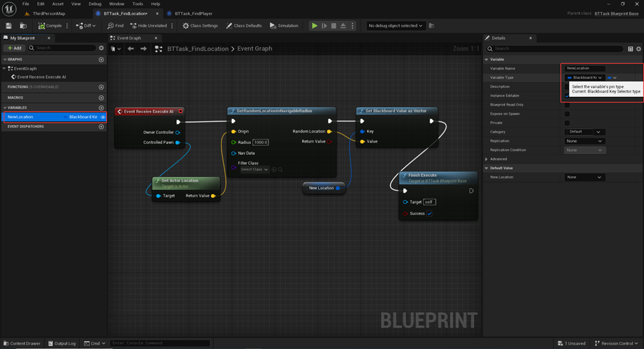
Task: Open the Debug menu
Action: (95, 4)
